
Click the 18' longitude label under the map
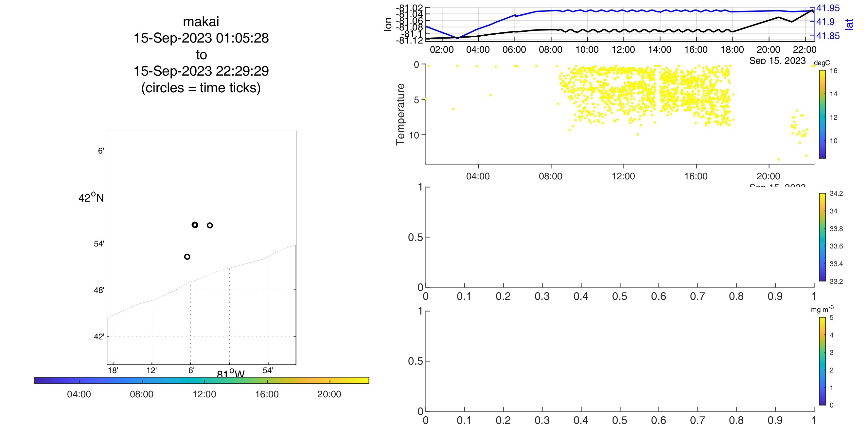[113, 371]
